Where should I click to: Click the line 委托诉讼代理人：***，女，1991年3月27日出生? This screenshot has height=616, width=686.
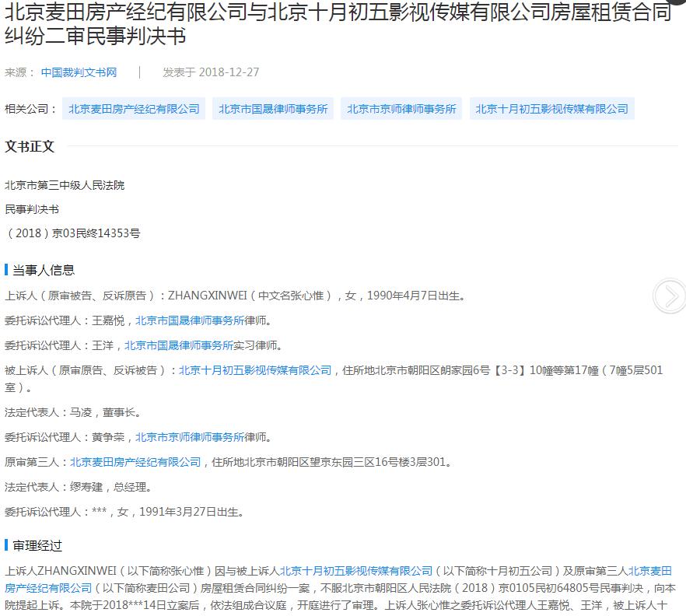pos(124,512)
